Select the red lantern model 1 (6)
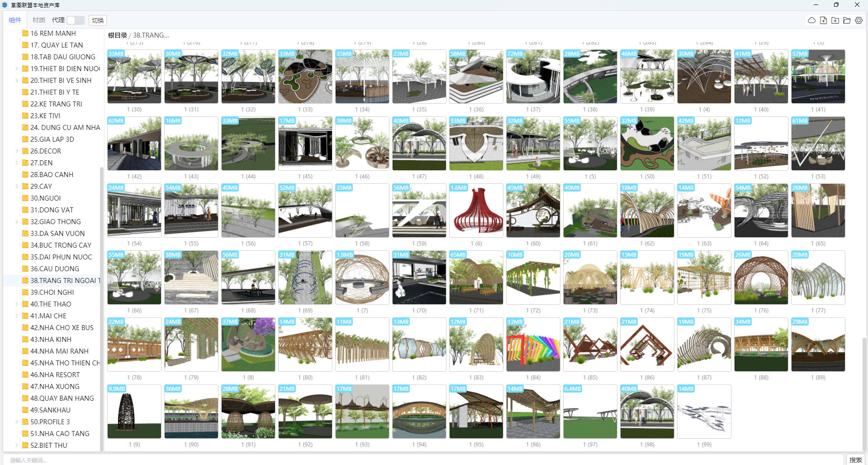 (476, 211)
